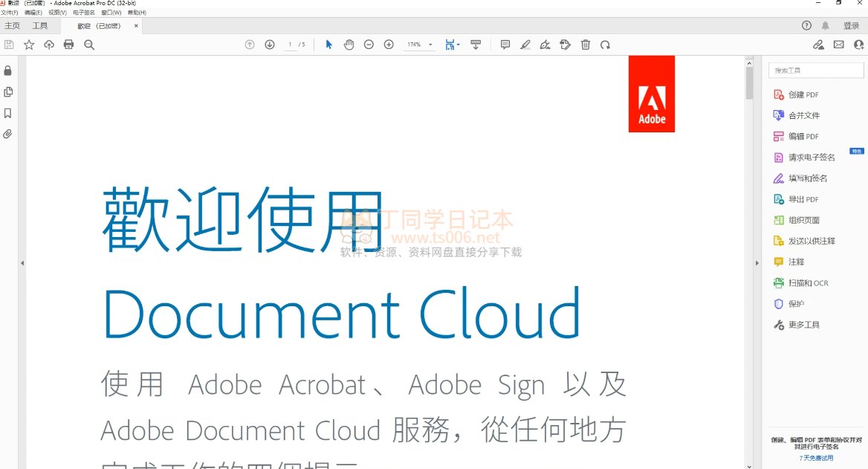Open the 编辑(E) menu
This screenshot has height=469, width=868.
coord(33,13)
